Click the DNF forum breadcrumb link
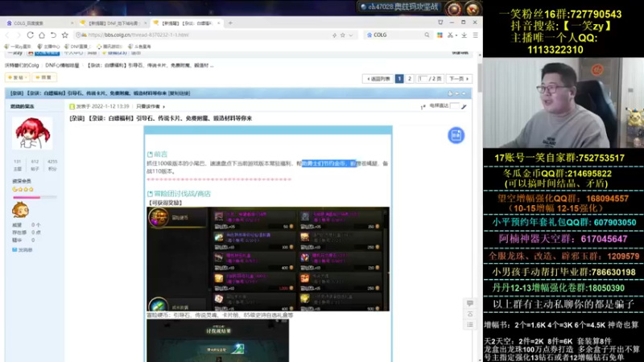The image size is (644, 362). point(62,65)
